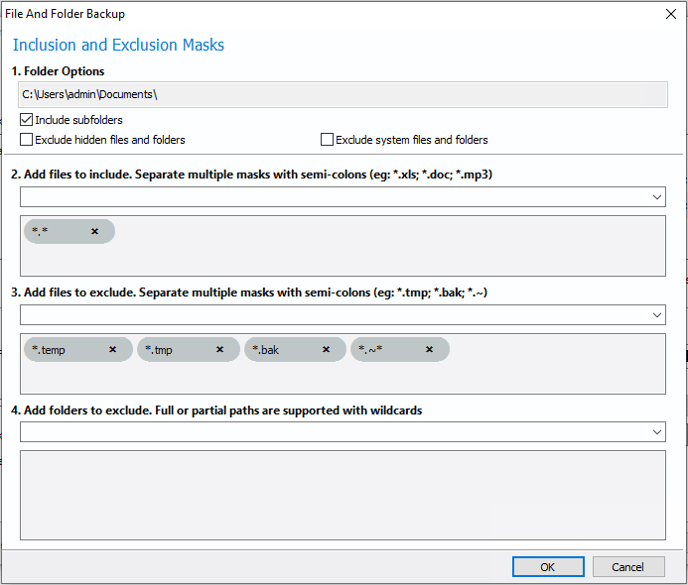Check Exclude system files and folders
688x585 pixels.
click(x=327, y=140)
